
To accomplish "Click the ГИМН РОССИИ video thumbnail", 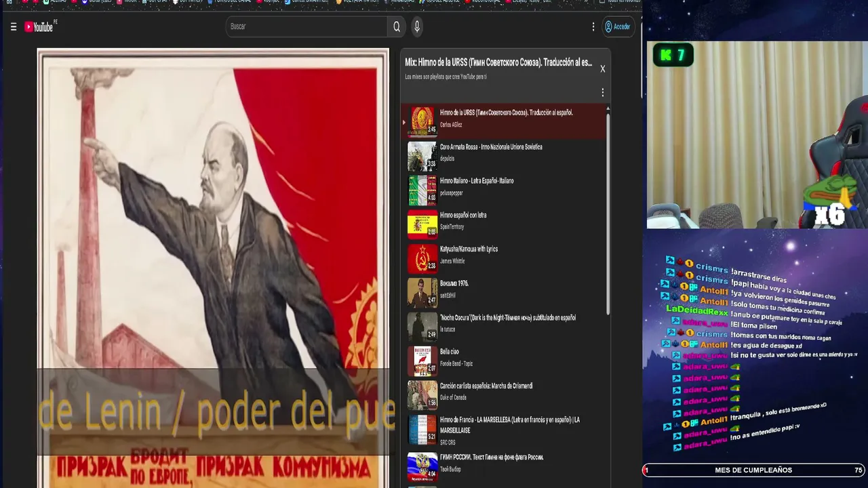I will click(422, 466).
